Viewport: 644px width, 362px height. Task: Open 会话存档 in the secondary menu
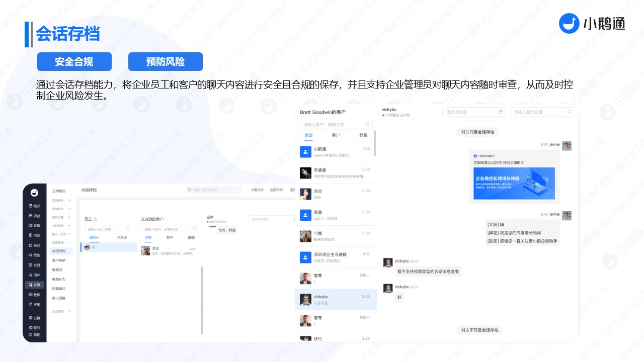[x=60, y=251]
